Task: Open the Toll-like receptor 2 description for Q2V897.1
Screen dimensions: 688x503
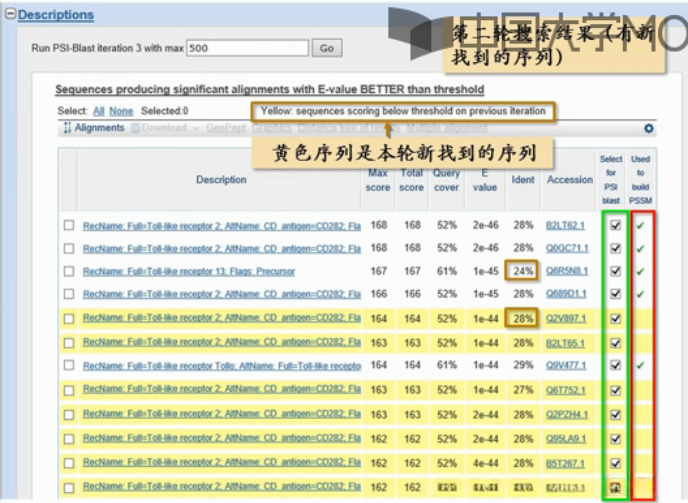Action: click(222, 318)
